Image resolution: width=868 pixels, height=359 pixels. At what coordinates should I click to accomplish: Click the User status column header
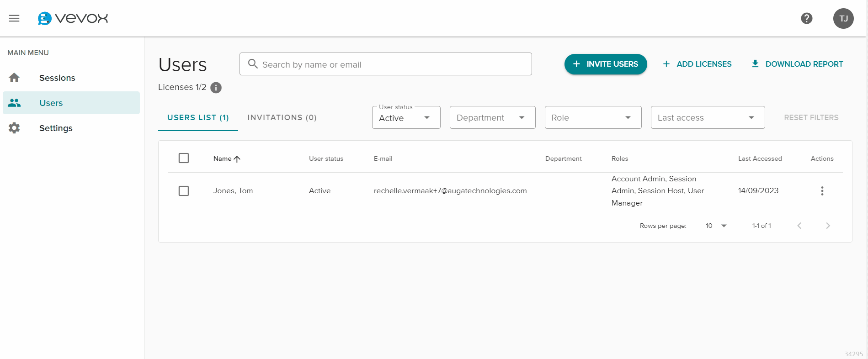(326, 159)
